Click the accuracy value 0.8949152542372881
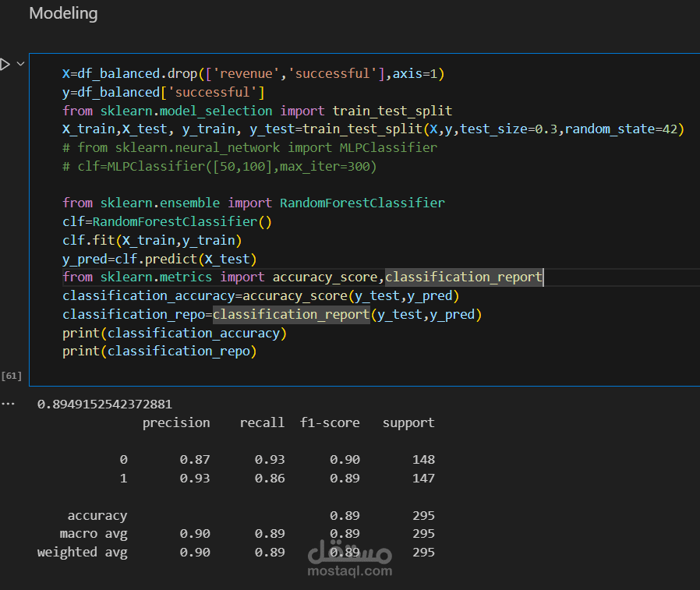The height and width of the screenshot is (590, 700). [x=104, y=405]
